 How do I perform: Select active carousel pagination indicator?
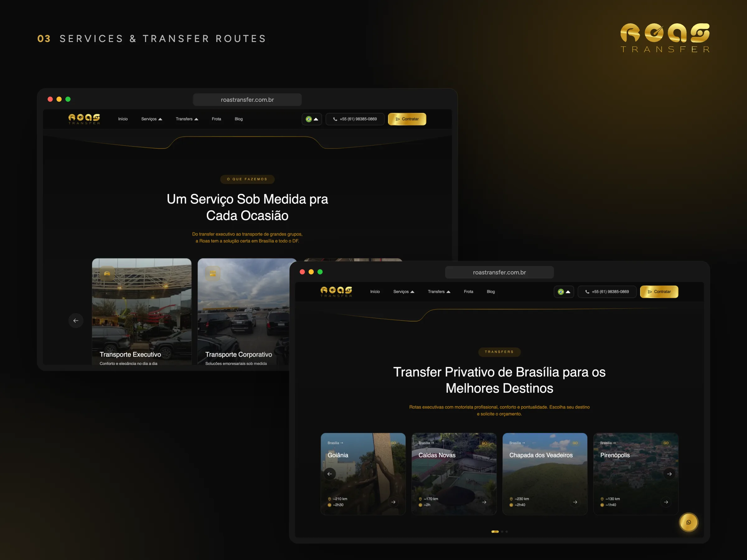pyautogui.click(x=495, y=532)
